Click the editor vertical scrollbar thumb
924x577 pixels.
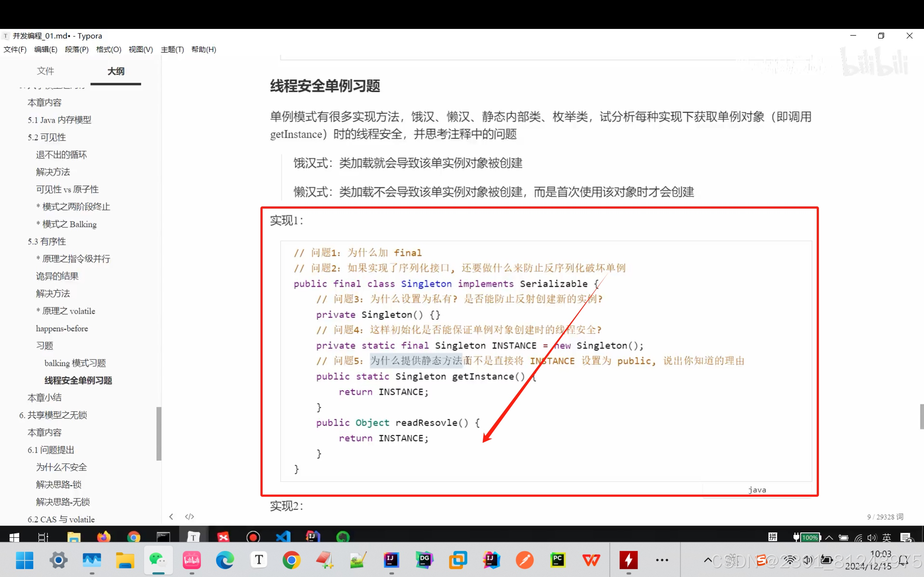[921, 417]
